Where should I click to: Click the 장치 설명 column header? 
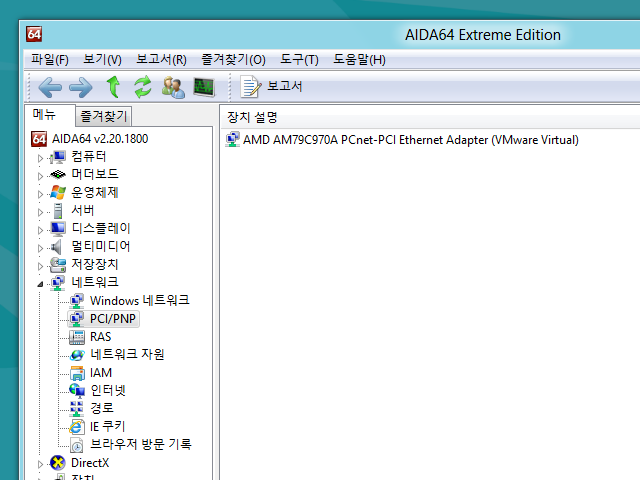tap(252, 118)
